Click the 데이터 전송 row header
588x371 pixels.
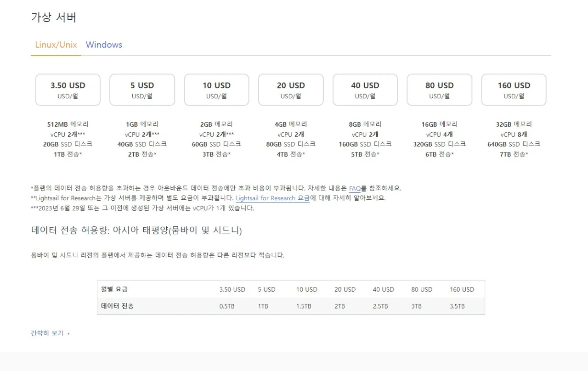[x=118, y=306]
